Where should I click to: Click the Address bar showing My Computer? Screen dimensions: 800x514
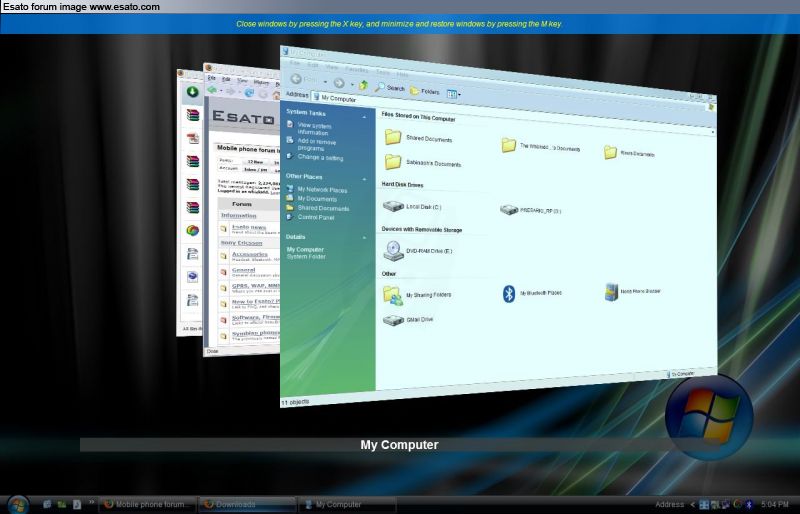click(x=510, y=113)
